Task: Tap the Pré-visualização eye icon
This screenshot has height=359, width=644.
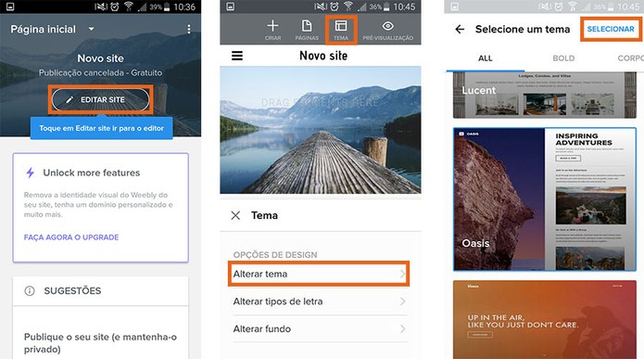Action: coord(387,26)
